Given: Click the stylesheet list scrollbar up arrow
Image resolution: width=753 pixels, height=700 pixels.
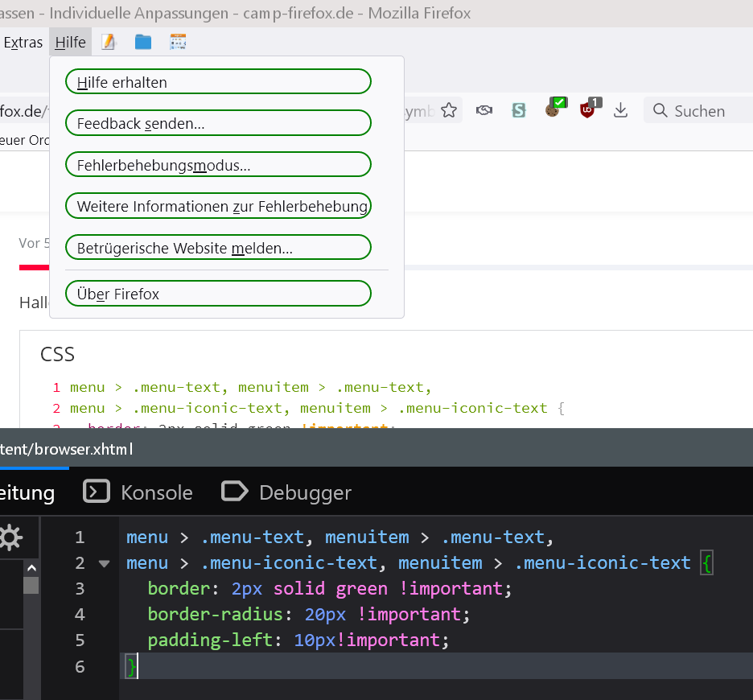Looking at the screenshot, I should [31, 568].
